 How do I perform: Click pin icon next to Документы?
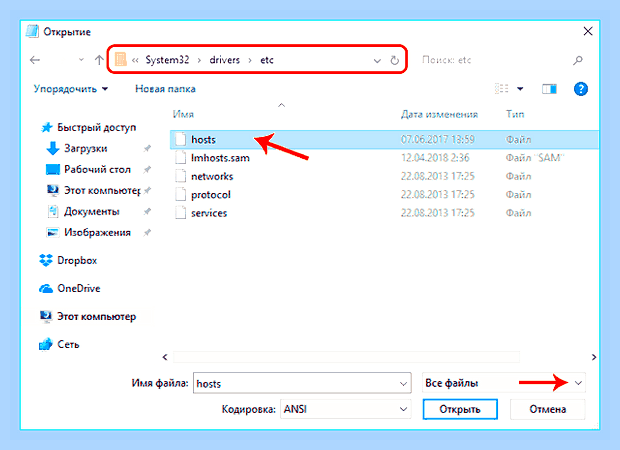pos(147,212)
